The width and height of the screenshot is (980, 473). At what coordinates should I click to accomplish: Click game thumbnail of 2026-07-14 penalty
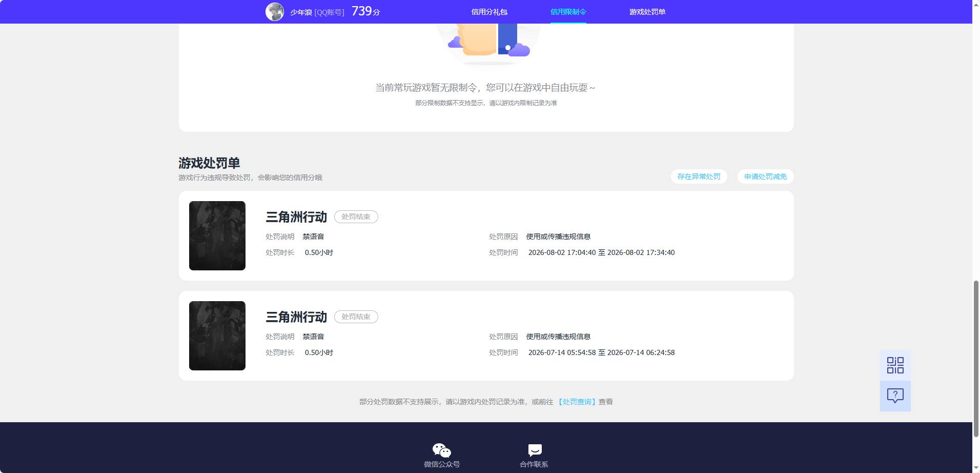[217, 336]
